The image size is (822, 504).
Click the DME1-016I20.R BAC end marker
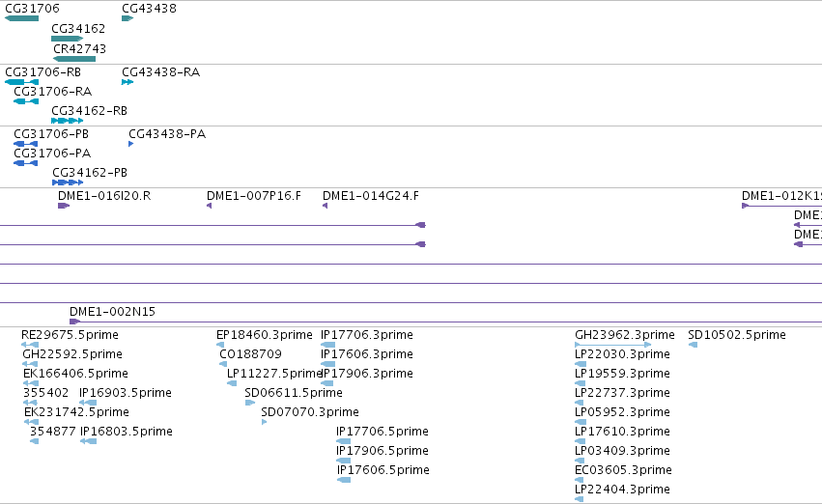64,206
